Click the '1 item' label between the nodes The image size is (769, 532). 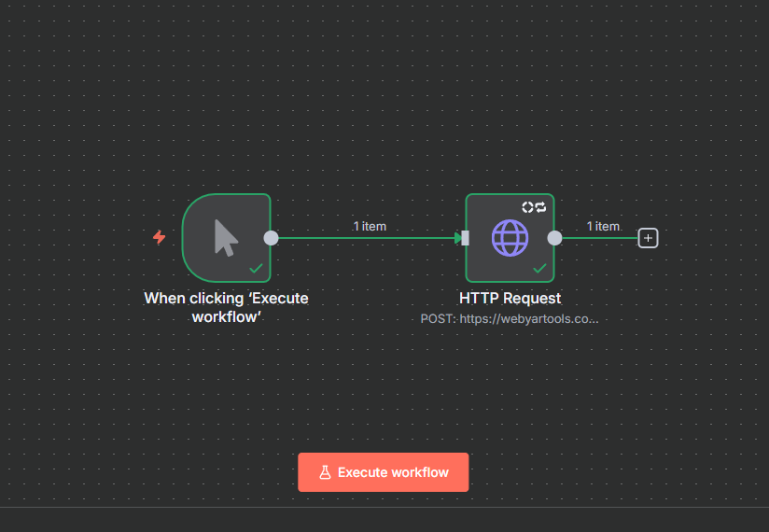click(x=370, y=226)
